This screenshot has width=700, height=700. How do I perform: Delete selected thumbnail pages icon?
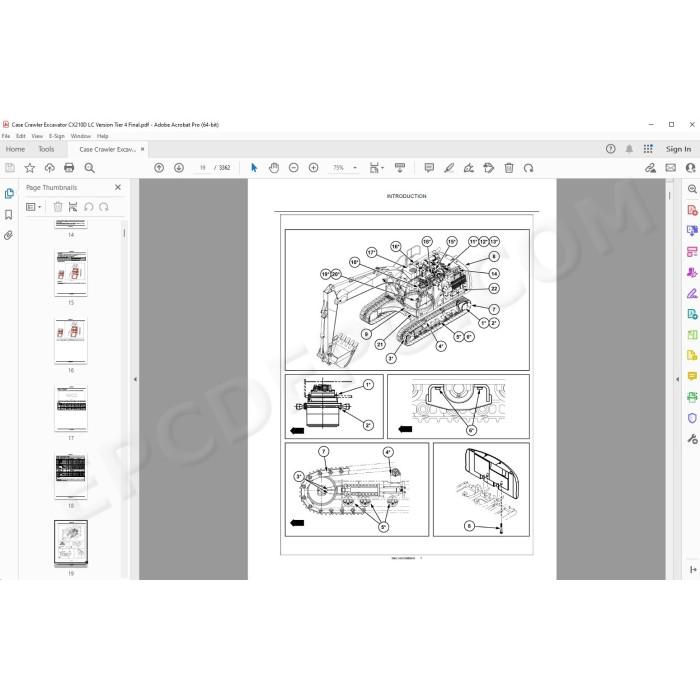tap(58, 207)
